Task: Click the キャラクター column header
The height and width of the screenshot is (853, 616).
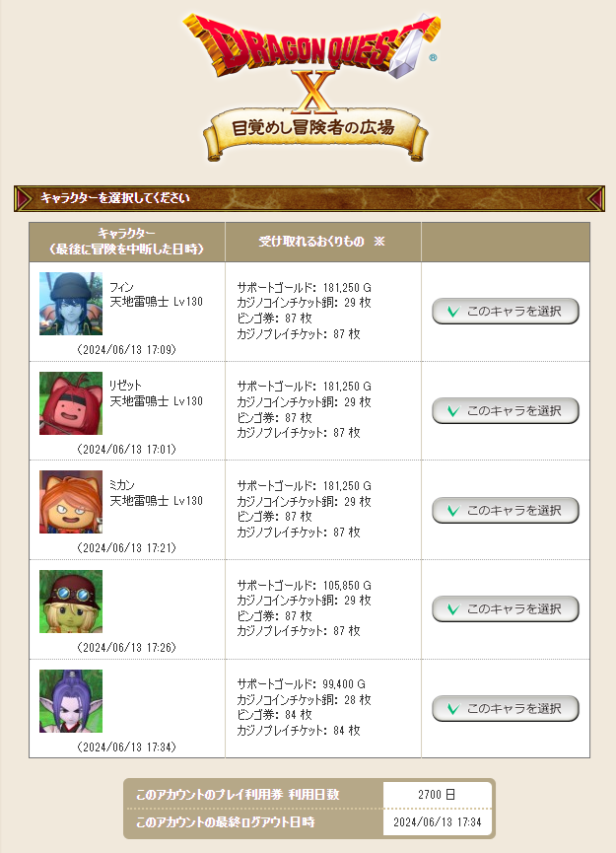Action: pos(127,242)
